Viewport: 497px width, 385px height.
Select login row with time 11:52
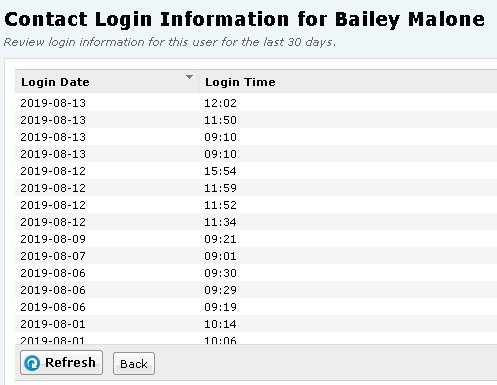tap(256, 205)
